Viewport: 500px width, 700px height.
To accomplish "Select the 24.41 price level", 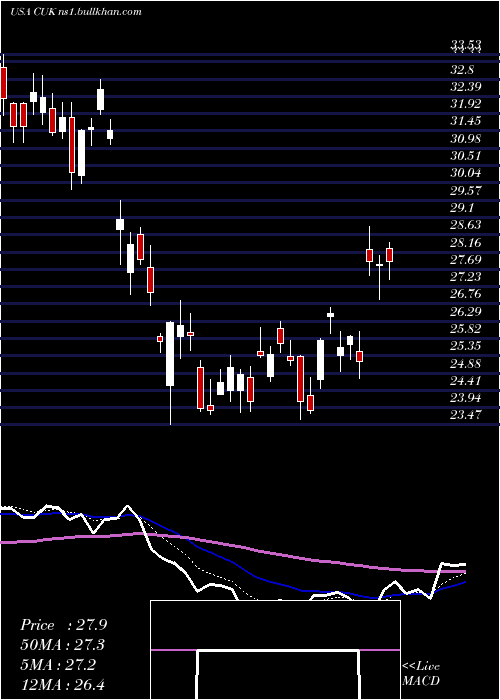I will tap(466, 381).
